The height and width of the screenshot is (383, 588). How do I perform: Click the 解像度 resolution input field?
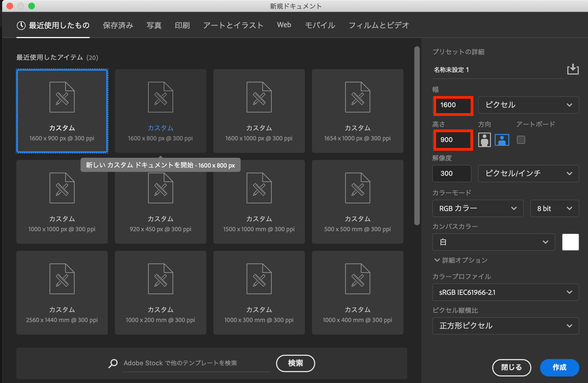452,174
